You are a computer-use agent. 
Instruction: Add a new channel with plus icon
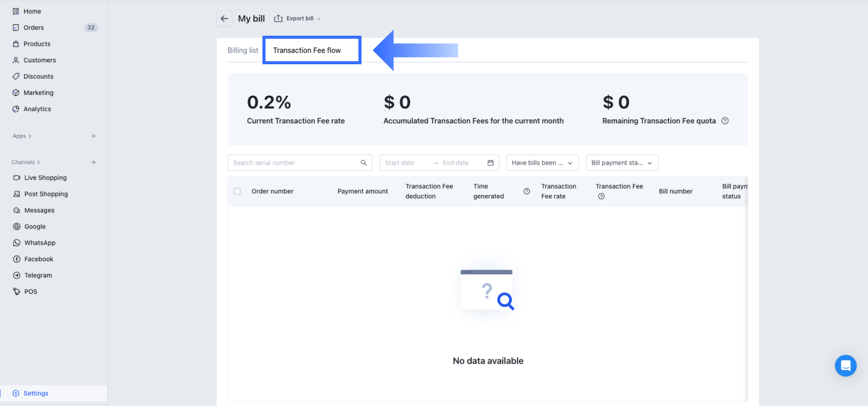click(93, 162)
